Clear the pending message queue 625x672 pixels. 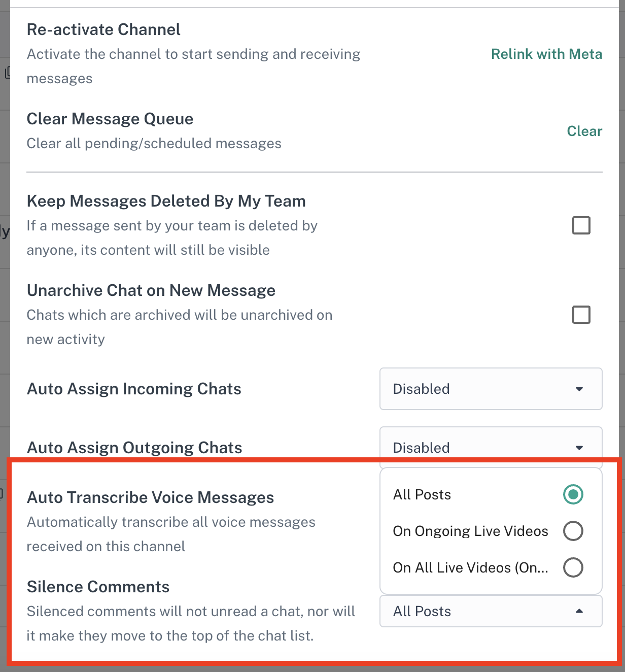tap(584, 131)
